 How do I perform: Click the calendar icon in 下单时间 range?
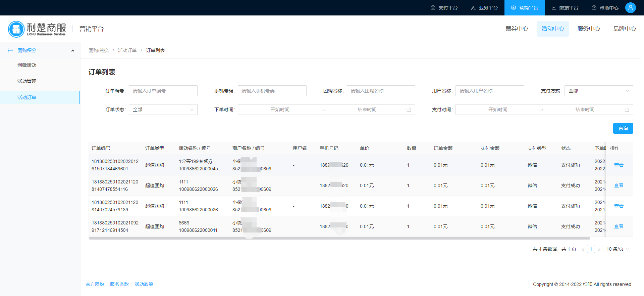tap(409, 110)
